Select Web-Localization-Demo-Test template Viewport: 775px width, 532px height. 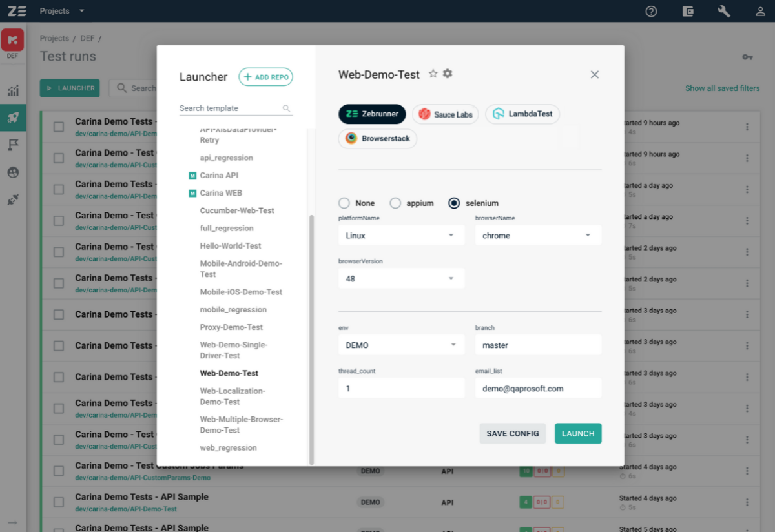(232, 396)
